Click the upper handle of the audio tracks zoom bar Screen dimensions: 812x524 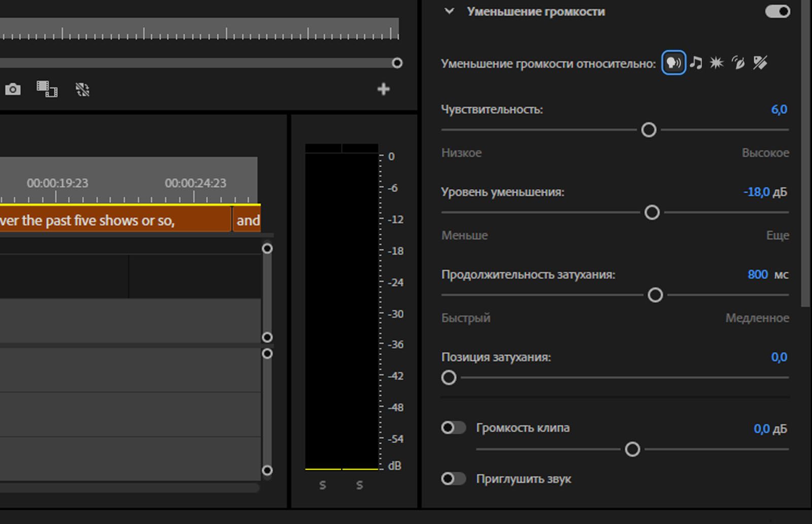pyautogui.click(x=267, y=354)
